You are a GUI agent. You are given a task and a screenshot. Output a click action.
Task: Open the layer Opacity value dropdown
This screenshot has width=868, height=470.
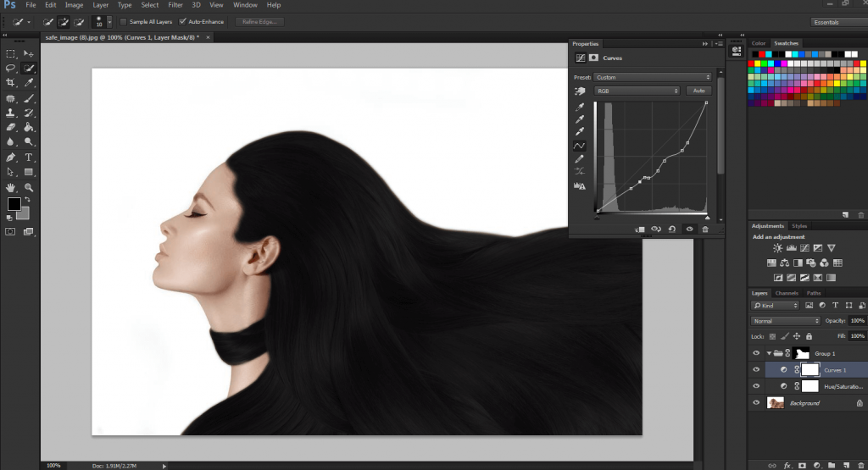(x=858, y=321)
